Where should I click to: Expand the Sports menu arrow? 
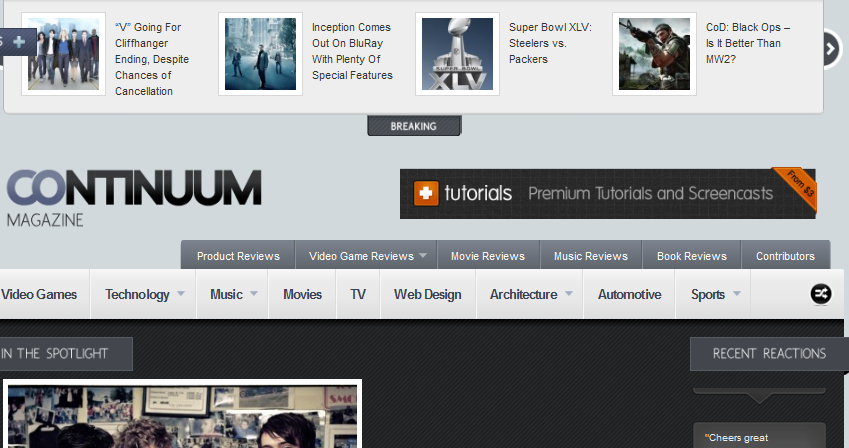click(x=736, y=294)
